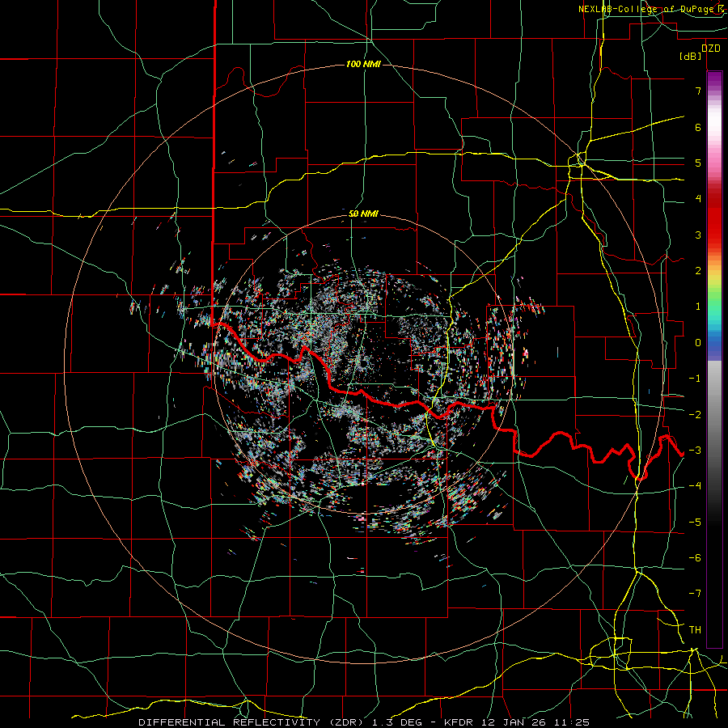This screenshot has width=728, height=728.
Task: Click the "-5" value on color scale
Action: pyautogui.click(x=695, y=523)
